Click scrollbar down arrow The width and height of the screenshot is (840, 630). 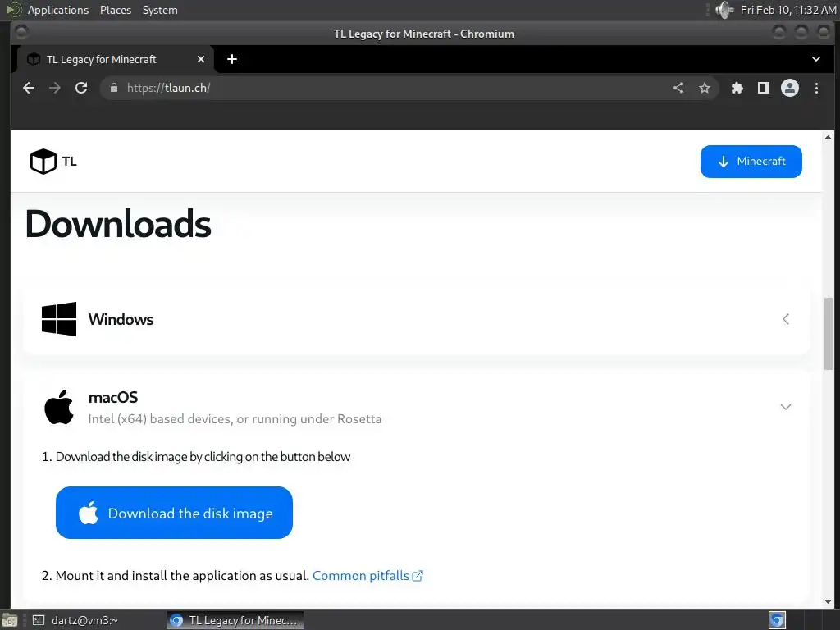(x=829, y=602)
